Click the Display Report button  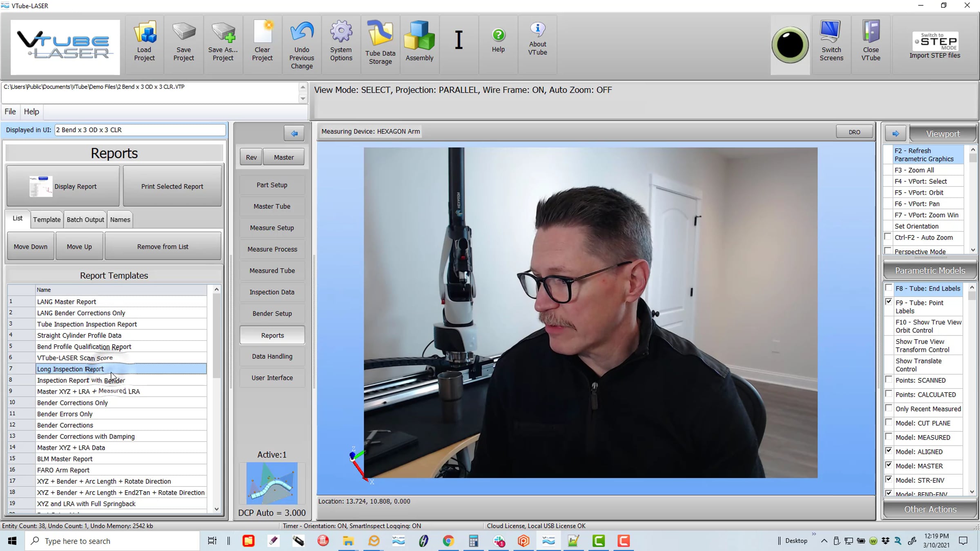(63, 186)
